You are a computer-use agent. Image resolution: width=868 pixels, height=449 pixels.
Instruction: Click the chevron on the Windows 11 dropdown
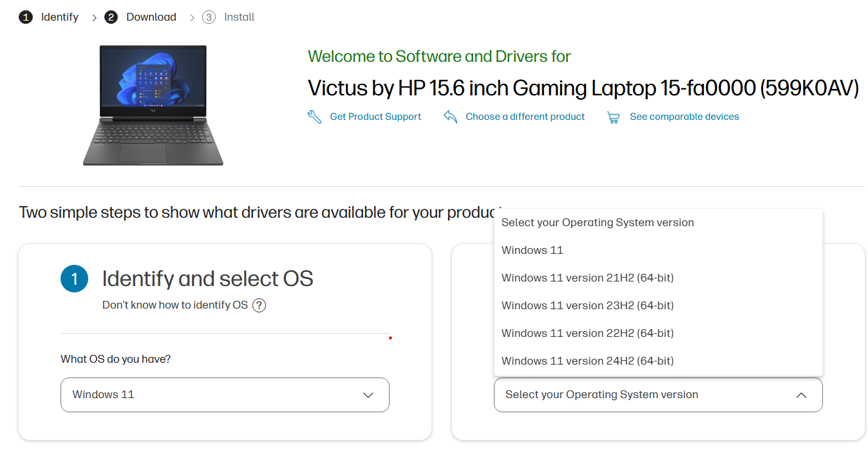[x=368, y=395]
